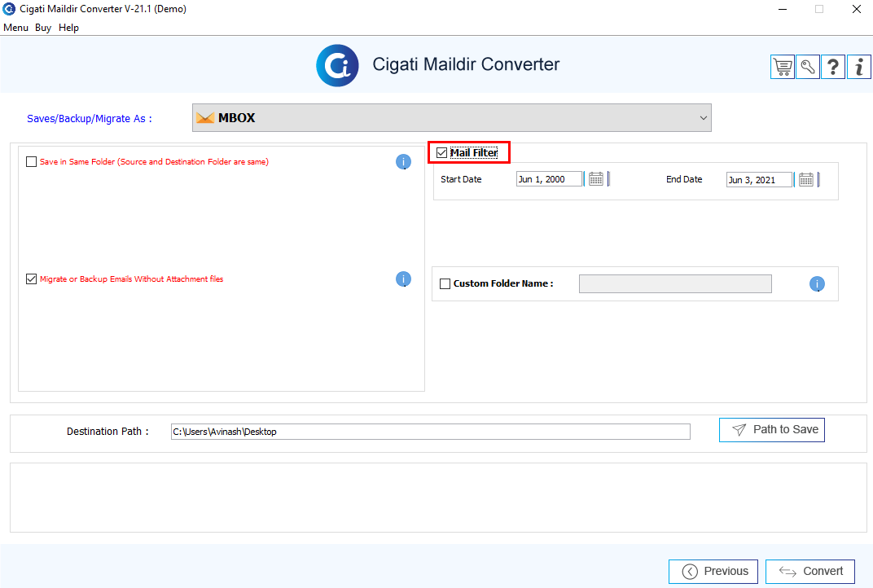Click the key activation icon

(808, 68)
